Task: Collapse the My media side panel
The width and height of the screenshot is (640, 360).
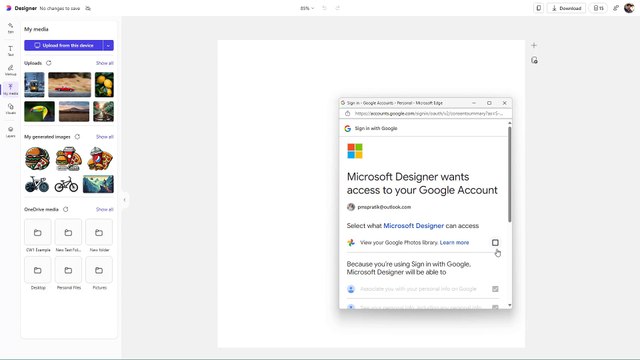Action: 124,200
